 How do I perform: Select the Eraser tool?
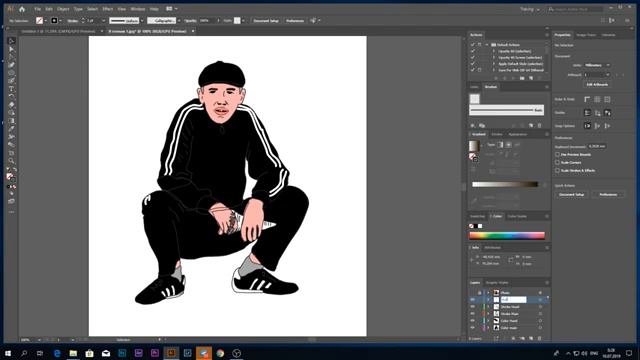coord(11,104)
